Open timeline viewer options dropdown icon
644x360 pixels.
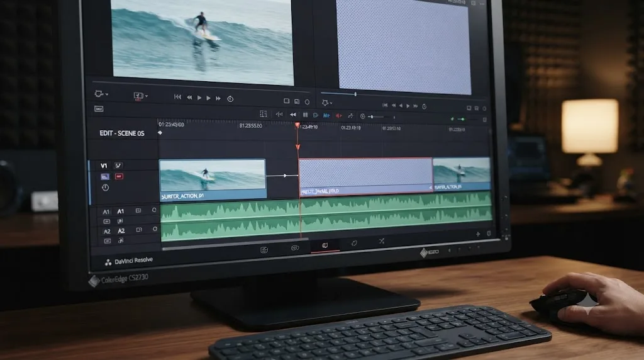click(327, 103)
